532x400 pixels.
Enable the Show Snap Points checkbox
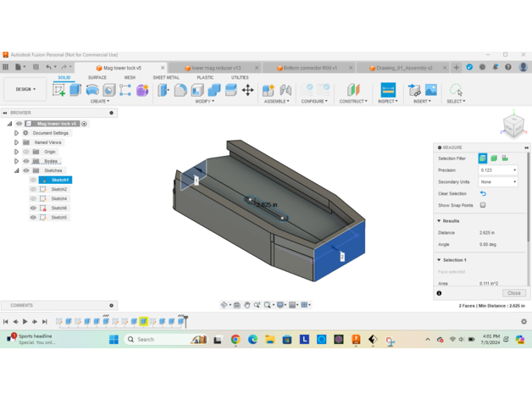point(483,205)
